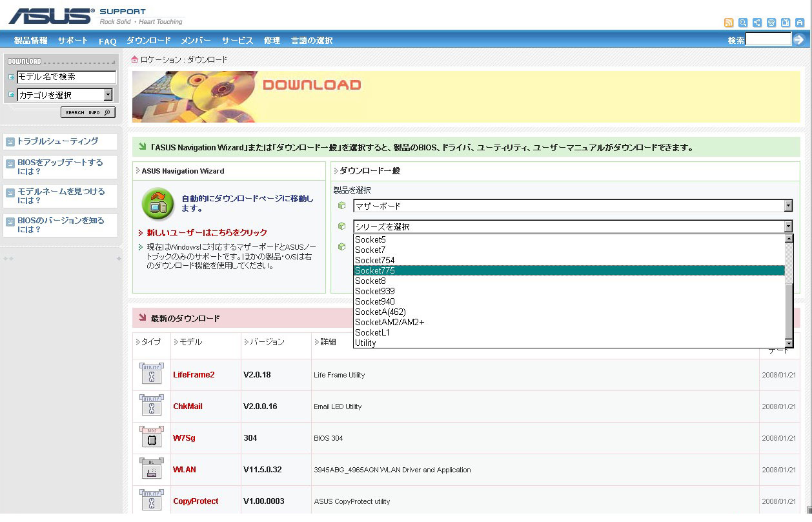The width and height of the screenshot is (812, 522).
Task: Click the arrow icon beside BIOSをアップデートするには
Action: point(10,163)
